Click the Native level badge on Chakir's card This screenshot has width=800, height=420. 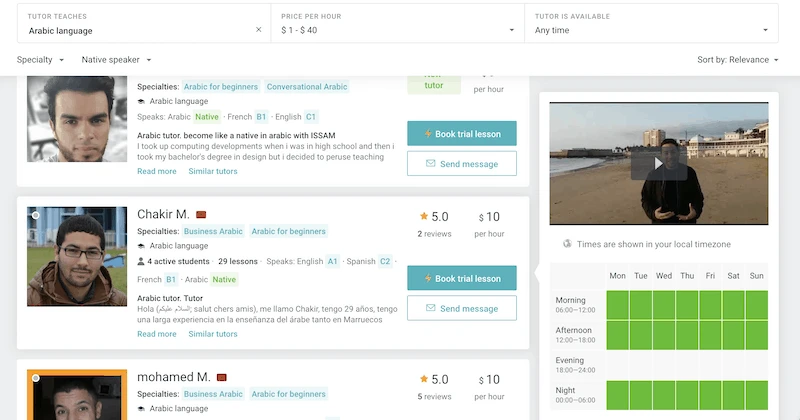point(224,280)
